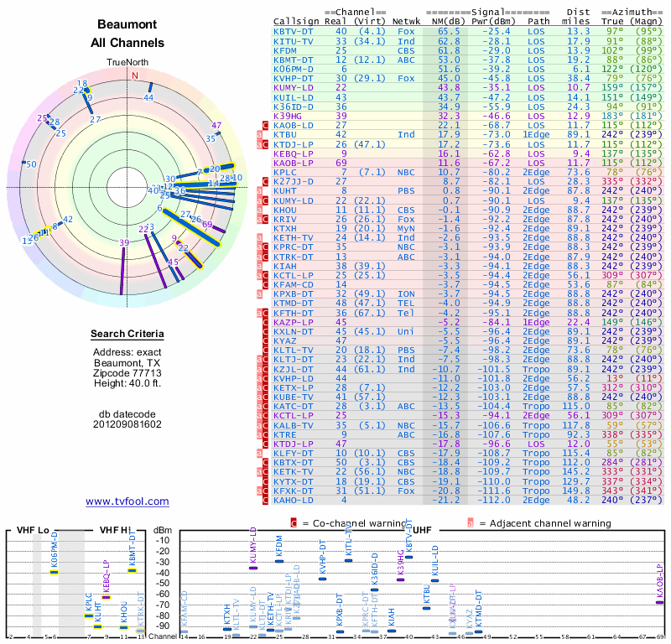Select the KITU-TV callsign in the table
The image size is (671, 644).
click(294, 41)
